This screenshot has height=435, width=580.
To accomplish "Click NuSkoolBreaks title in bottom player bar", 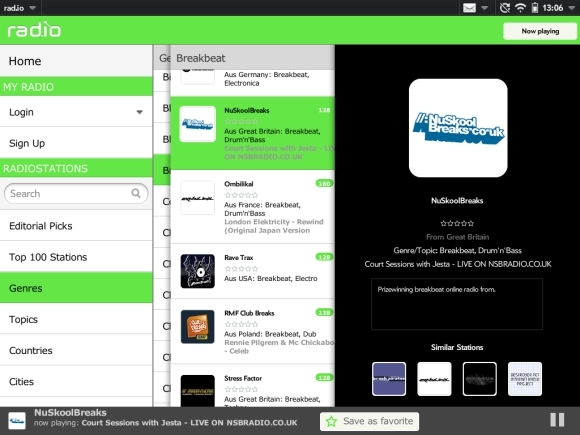I will tap(70, 412).
